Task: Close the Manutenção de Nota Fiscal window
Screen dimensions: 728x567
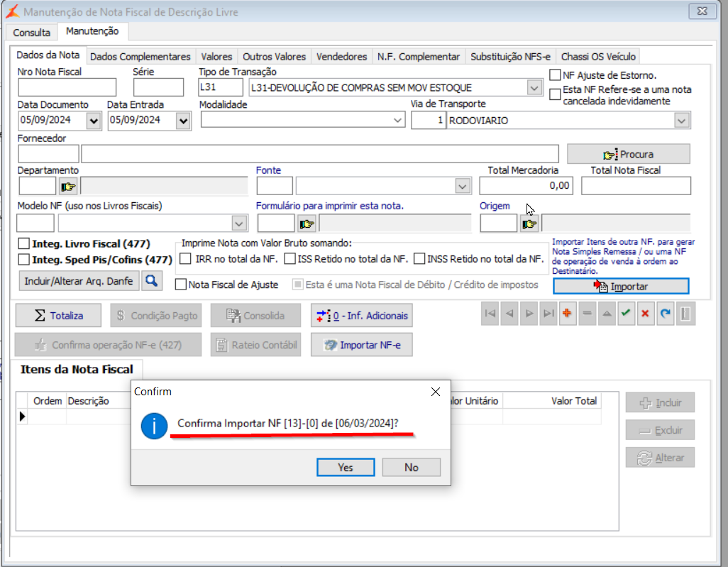Action: click(x=702, y=11)
